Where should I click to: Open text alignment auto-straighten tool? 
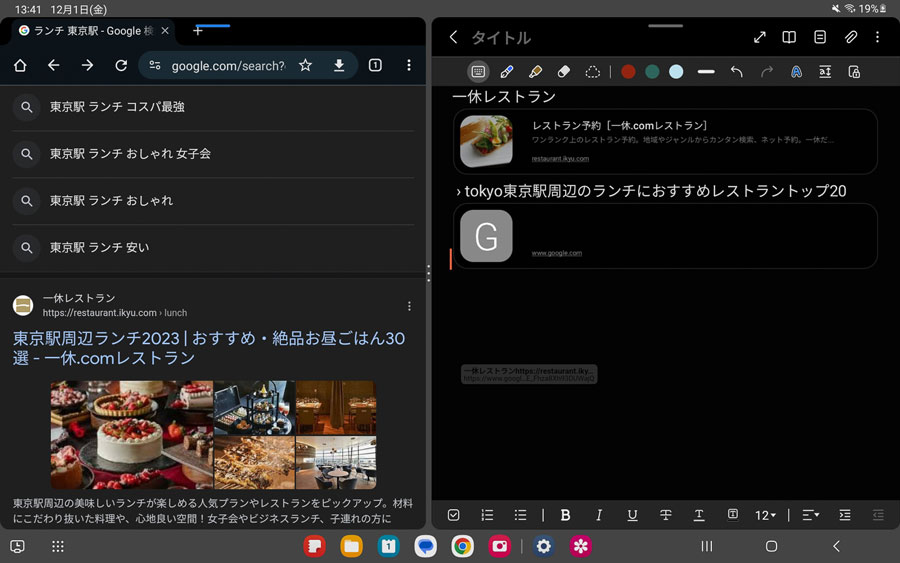click(825, 72)
